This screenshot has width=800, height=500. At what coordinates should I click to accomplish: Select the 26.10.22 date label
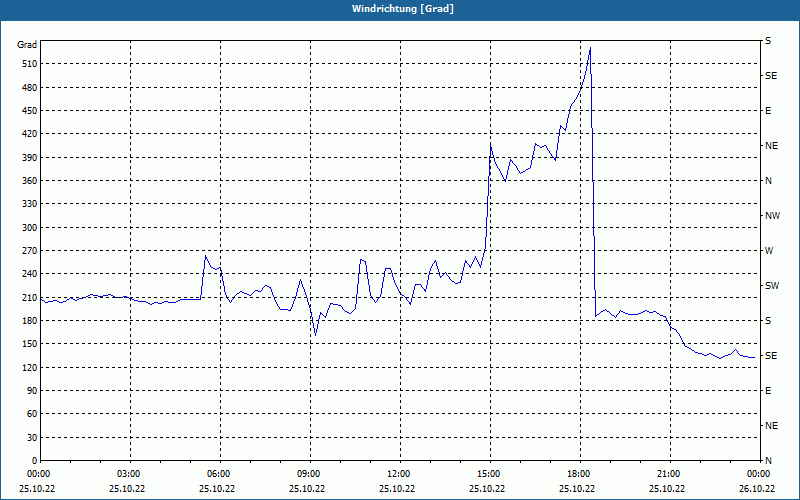[757, 489]
